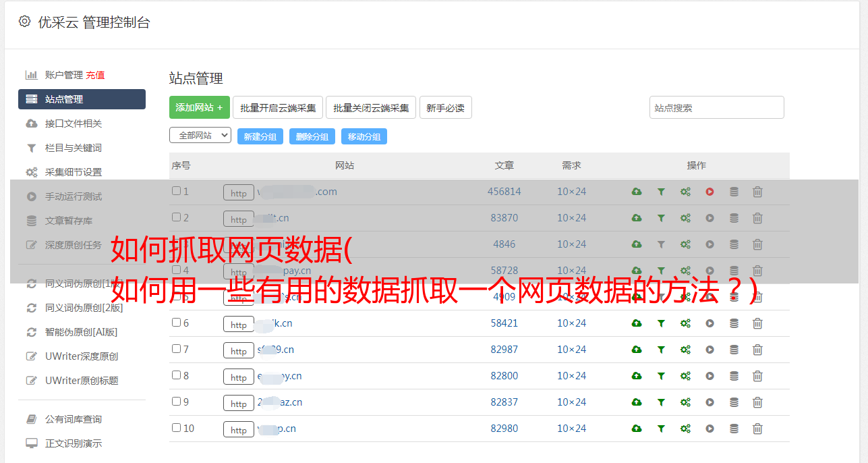Viewport: 868px width, 463px height.
Task: Click the filter icon for site 8
Action: (x=661, y=376)
